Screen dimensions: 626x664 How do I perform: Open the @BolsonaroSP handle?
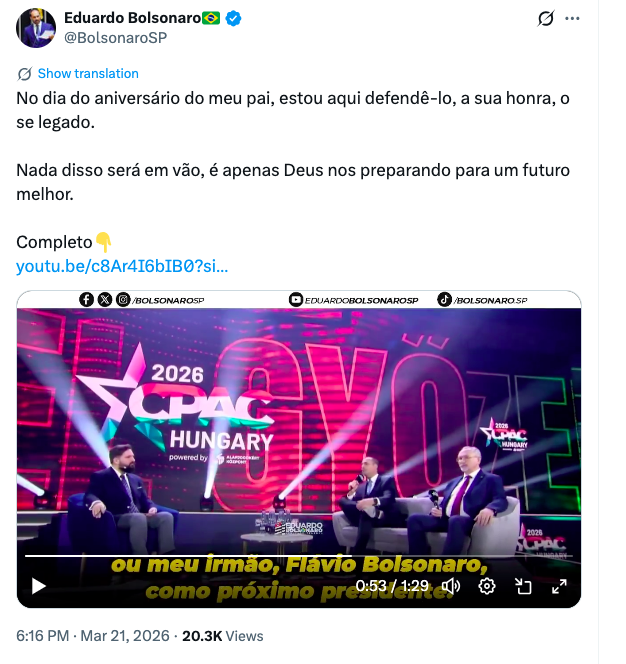(116, 38)
